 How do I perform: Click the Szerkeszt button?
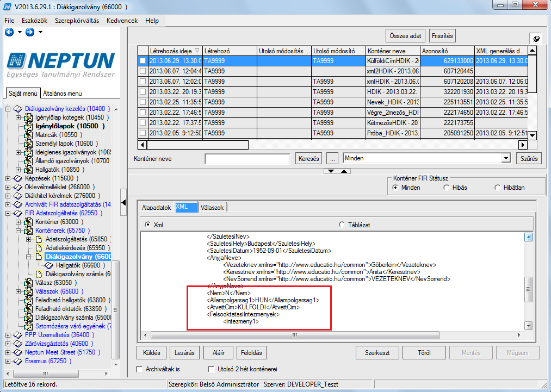coord(377,353)
